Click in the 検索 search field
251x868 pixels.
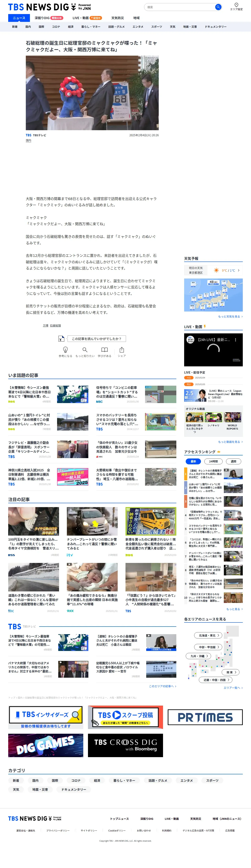180,7
